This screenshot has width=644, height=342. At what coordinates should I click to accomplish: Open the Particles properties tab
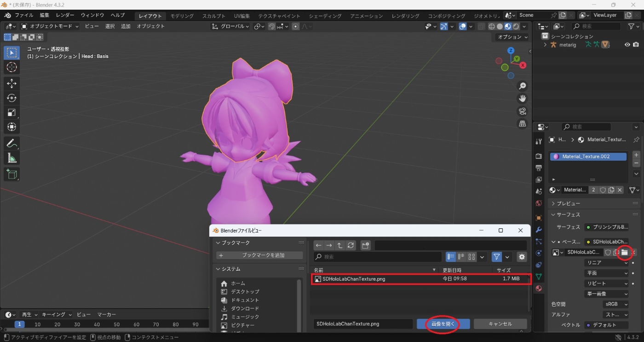[539, 241]
